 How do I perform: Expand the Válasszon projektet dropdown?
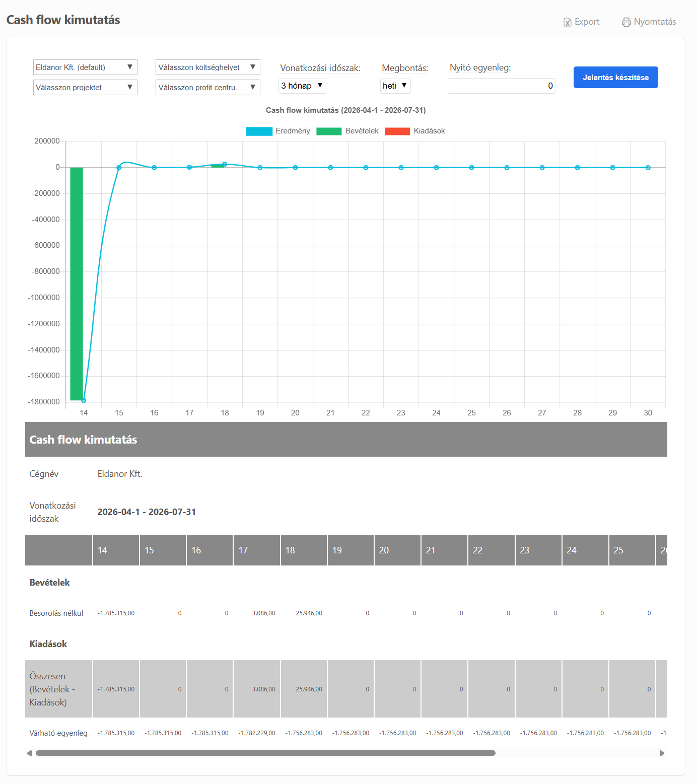(x=85, y=88)
